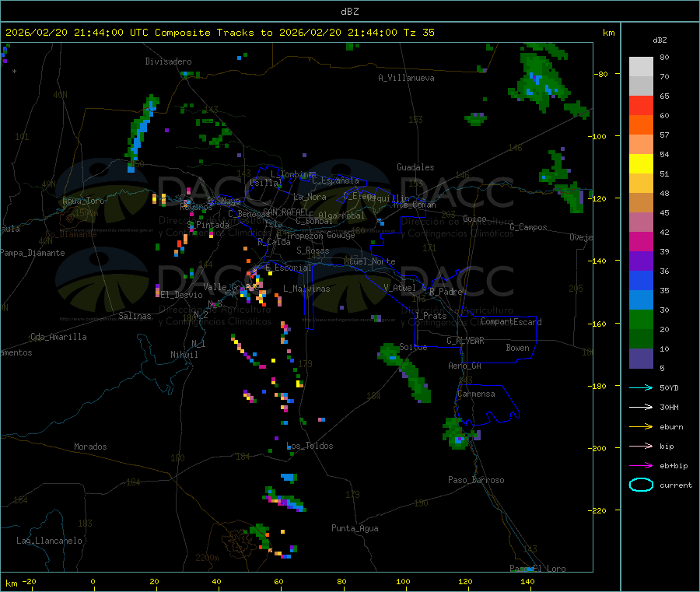The height and width of the screenshot is (592, 700).
Task: Click the 'Bowen' map label
Action: [517, 349]
